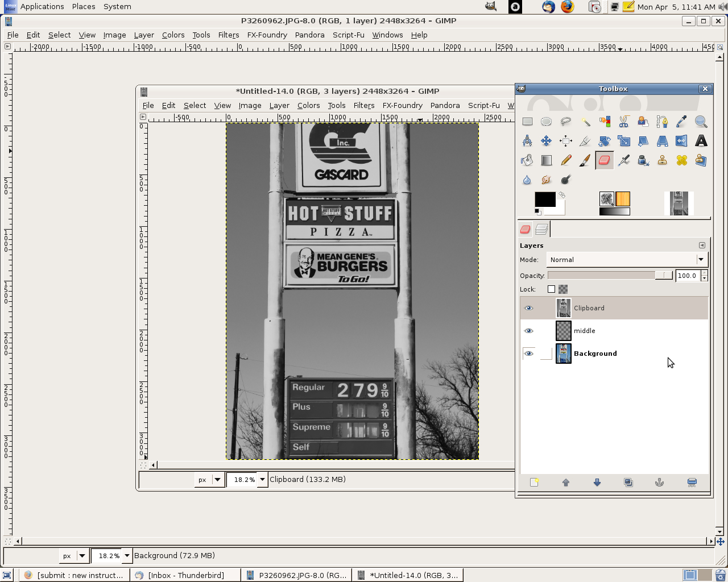
Task: Select the Ellipse Select tool
Action: coord(547,122)
